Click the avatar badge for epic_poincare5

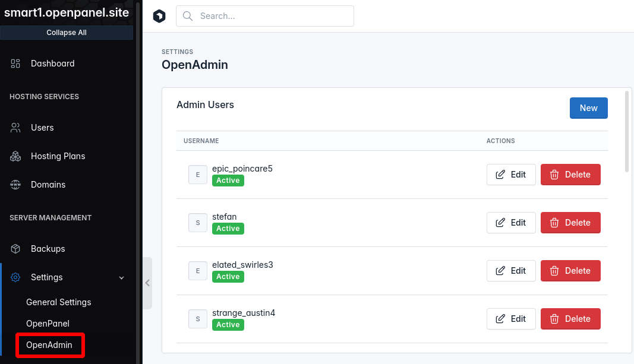pyautogui.click(x=197, y=175)
